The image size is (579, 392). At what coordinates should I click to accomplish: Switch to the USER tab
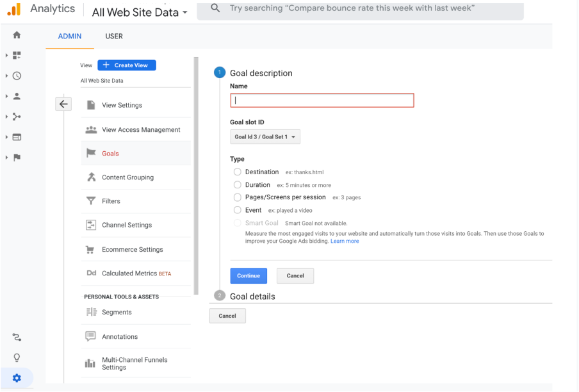tap(114, 37)
